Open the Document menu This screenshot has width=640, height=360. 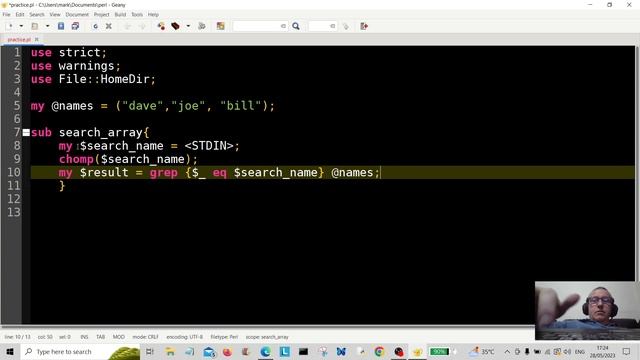pyautogui.click(x=77, y=14)
